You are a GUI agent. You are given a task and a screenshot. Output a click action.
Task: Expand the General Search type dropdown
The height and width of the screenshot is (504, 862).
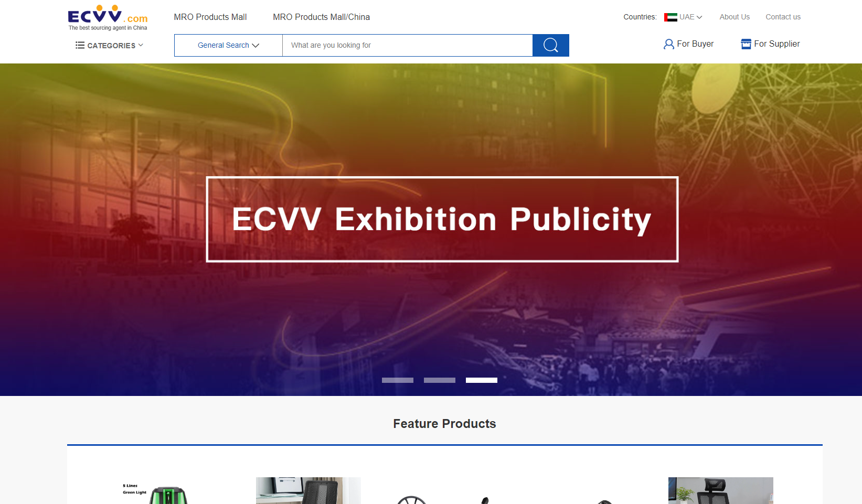pos(228,45)
